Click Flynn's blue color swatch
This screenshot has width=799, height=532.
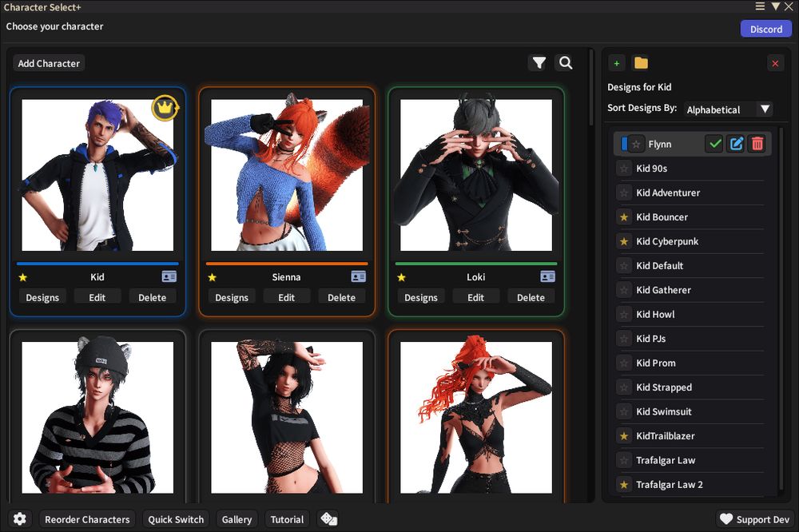(624, 145)
